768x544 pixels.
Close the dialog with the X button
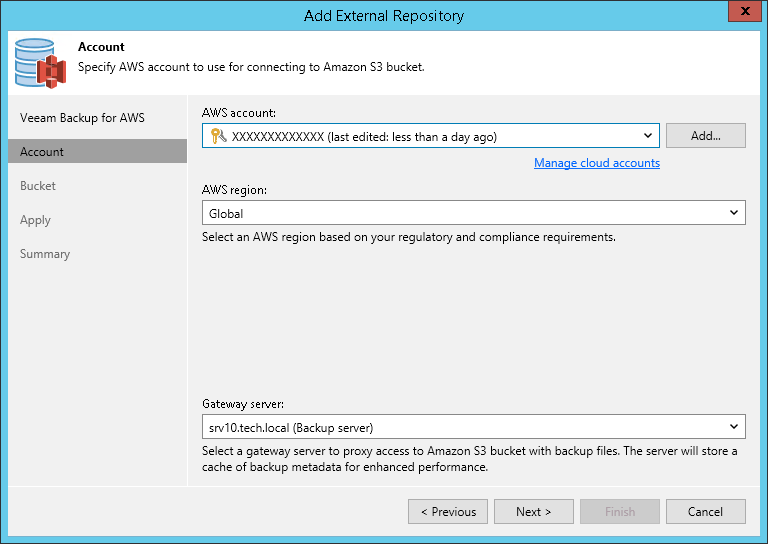pyautogui.click(x=745, y=11)
